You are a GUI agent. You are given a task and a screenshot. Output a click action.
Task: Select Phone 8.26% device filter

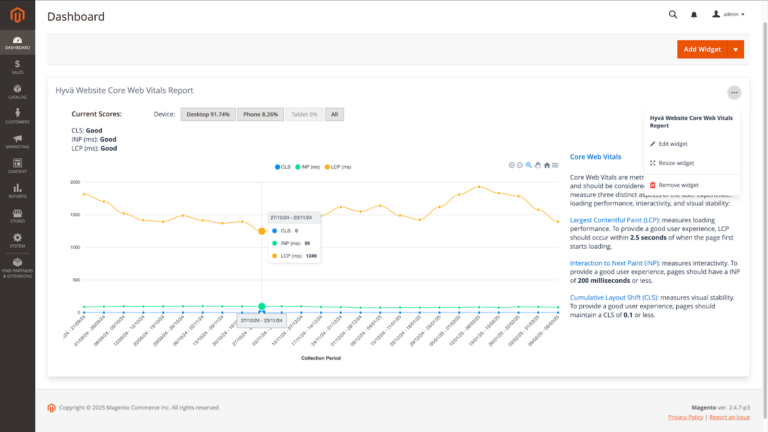point(261,115)
